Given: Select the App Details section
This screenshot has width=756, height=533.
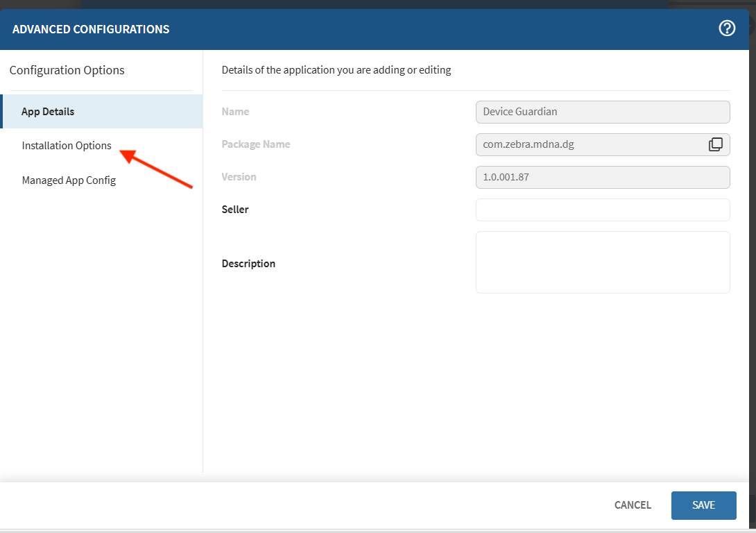Looking at the screenshot, I should (48, 112).
